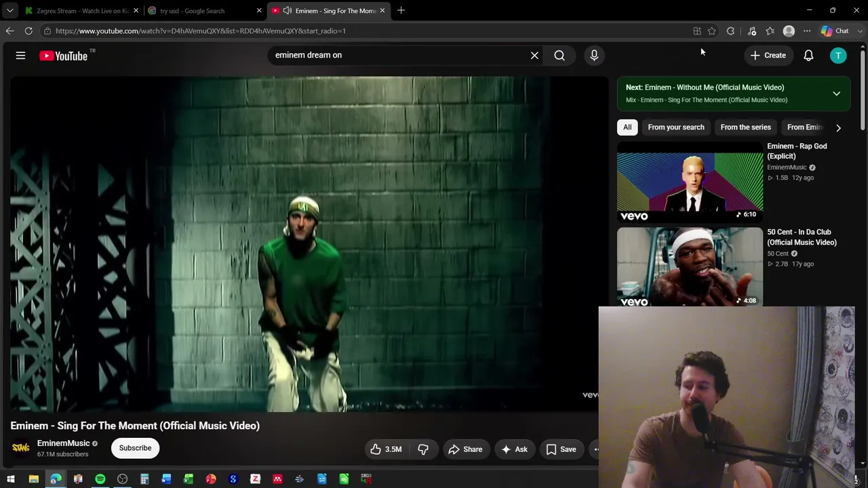Go back with the browser back arrow

[9, 30]
